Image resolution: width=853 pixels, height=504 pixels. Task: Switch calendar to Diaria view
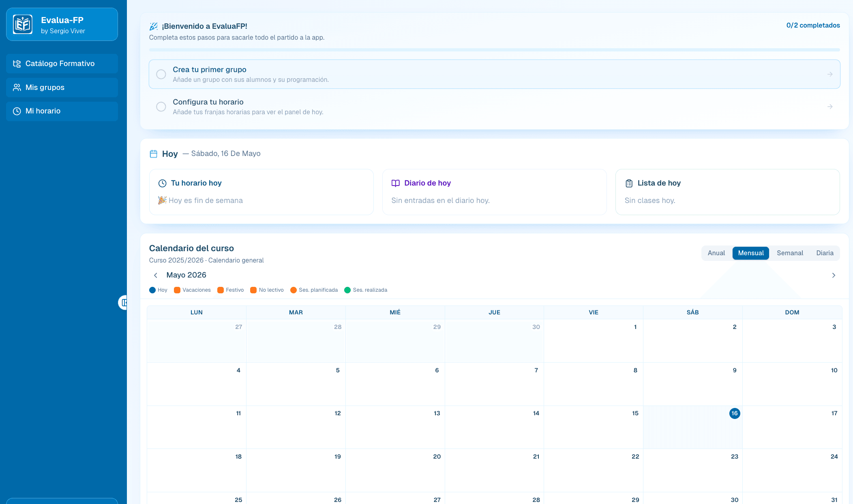coord(825,253)
